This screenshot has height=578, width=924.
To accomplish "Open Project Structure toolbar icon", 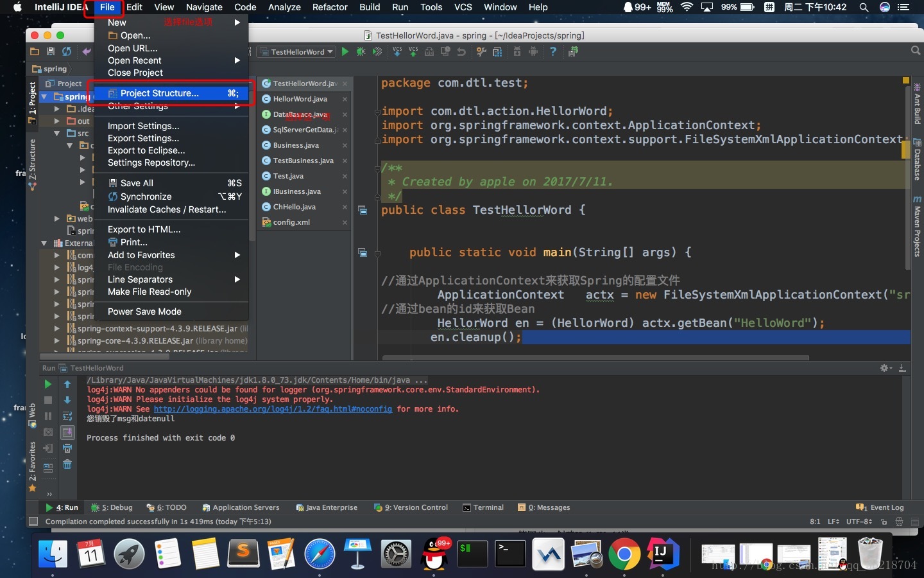I will point(497,51).
